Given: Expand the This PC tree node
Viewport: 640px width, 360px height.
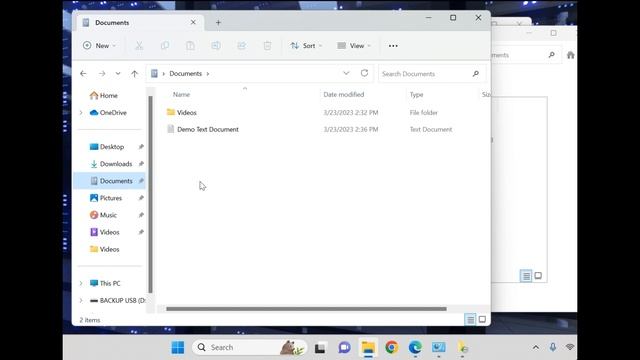Looking at the screenshot, I should click(81, 283).
